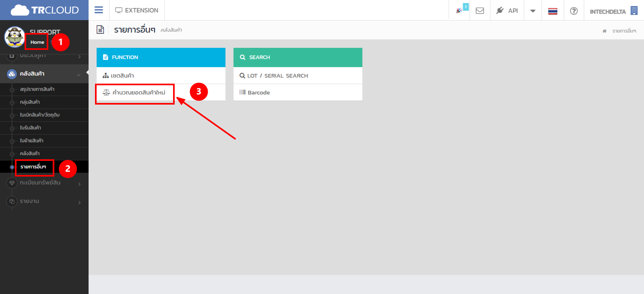Toggle the hamburger sidebar menu
This screenshot has height=294, width=644.
click(99, 10)
